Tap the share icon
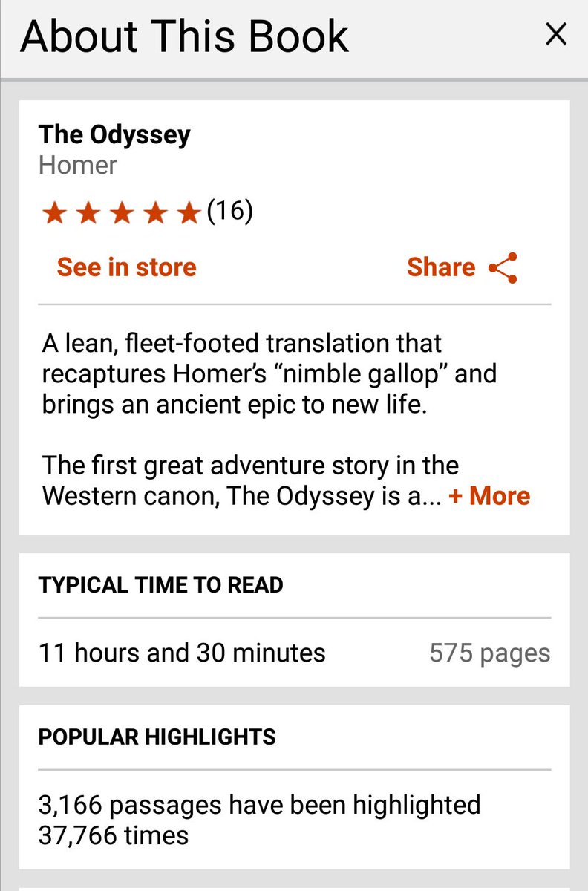The image size is (588, 891). point(503,268)
